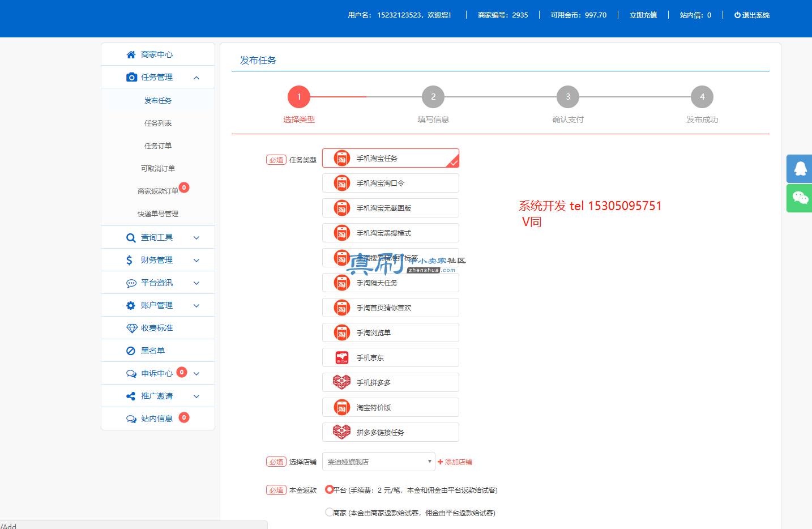Screen dimensions: 812x529
Task: Click the camera icon beside 任务管理
Action: pyautogui.click(x=131, y=77)
